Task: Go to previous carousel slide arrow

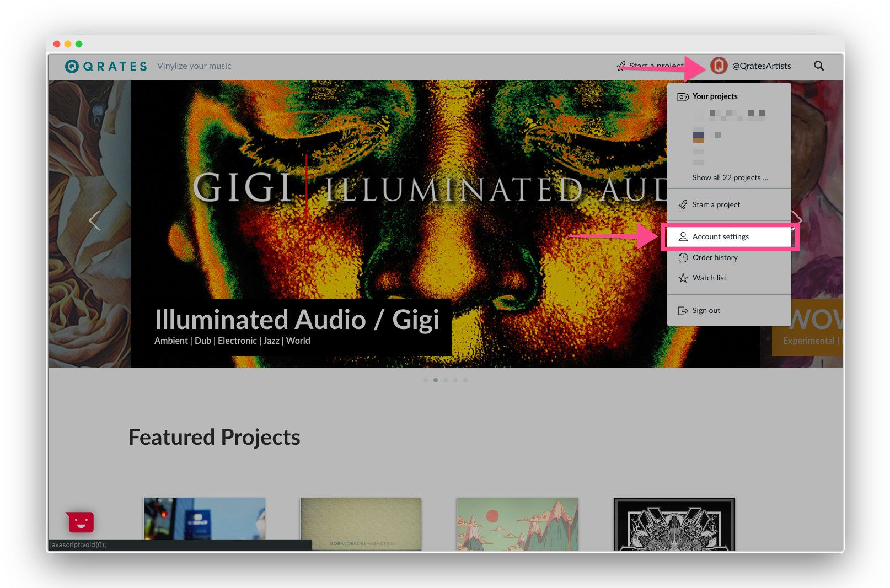Action: [x=95, y=220]
